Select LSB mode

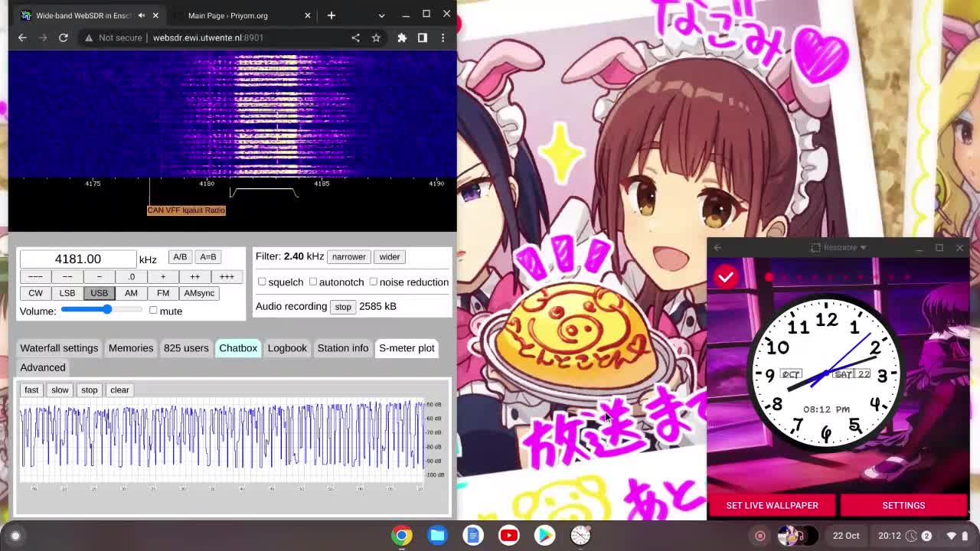point(67,293)
